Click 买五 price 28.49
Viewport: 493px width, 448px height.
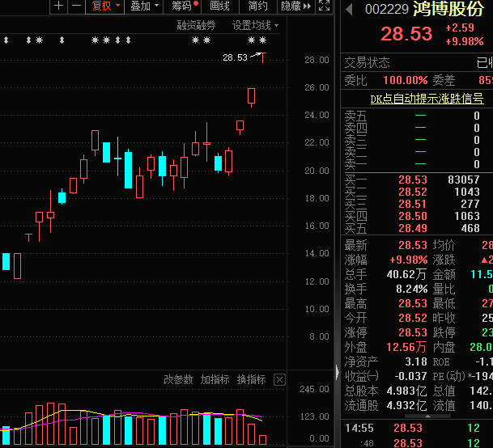click(x=413, y=228)
